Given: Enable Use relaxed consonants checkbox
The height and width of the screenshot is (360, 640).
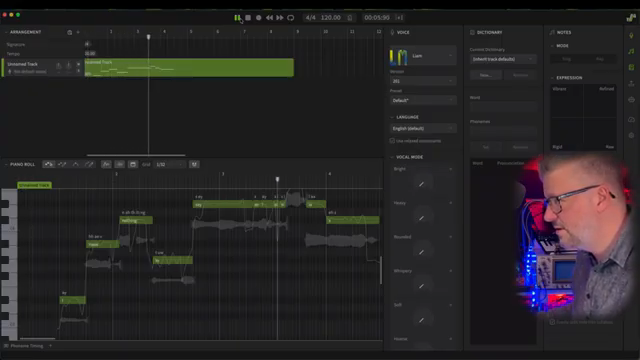Looking at the screenshot, I should [x=392, y=141].
